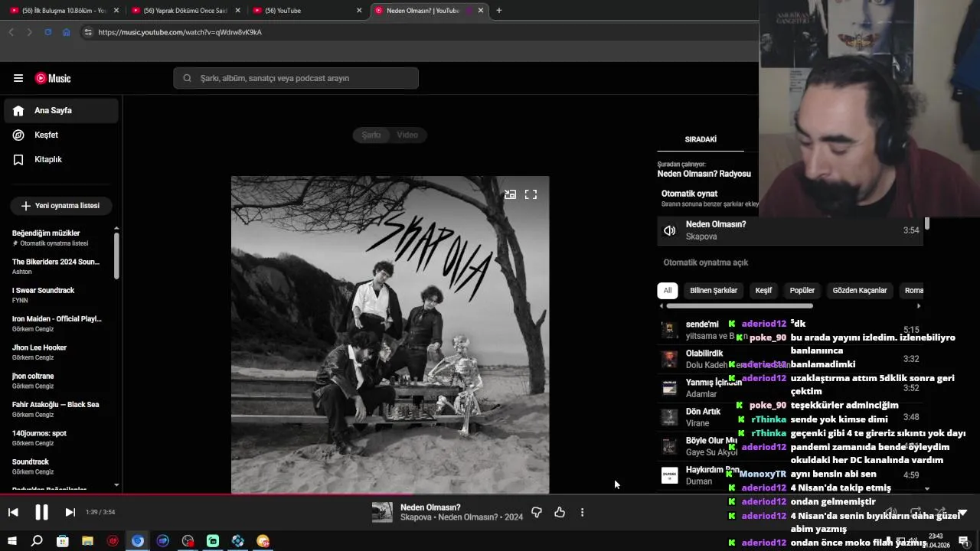Open miniplayer from album art corner
The height and width of the screenshot is (551, 980).
[510, 194]
